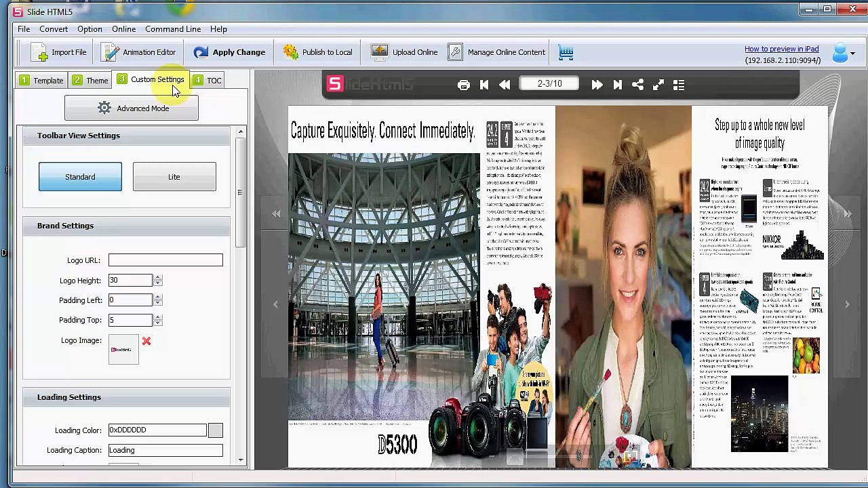Click the Loading Color hex field
The image size is (868, 488).
tap(157, 430)
